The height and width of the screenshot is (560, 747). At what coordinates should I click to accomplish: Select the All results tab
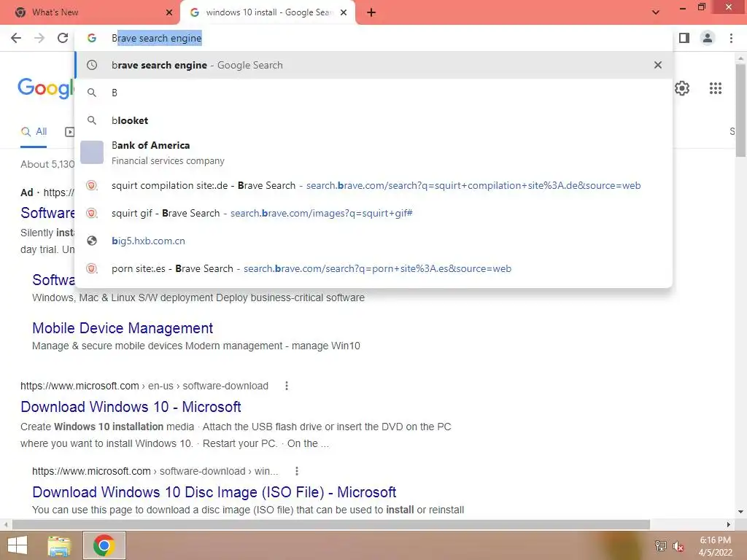pos(34,132)
